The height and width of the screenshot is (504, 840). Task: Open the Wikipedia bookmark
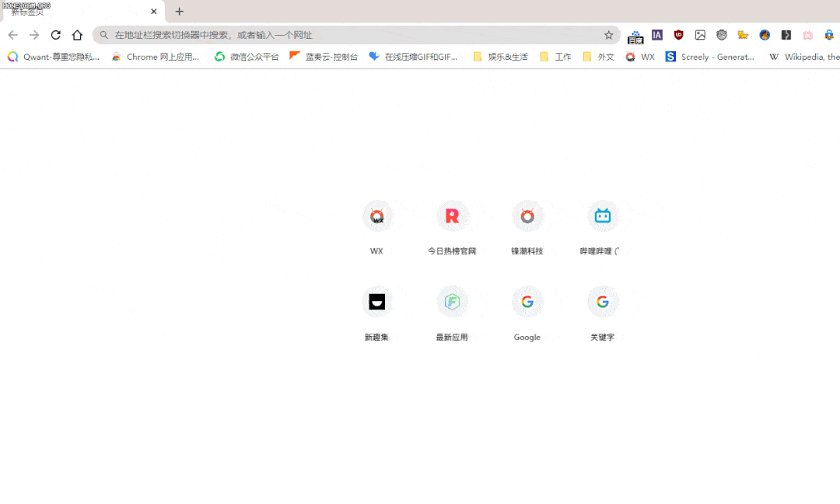pyautogui.click(x=804, y=57)
